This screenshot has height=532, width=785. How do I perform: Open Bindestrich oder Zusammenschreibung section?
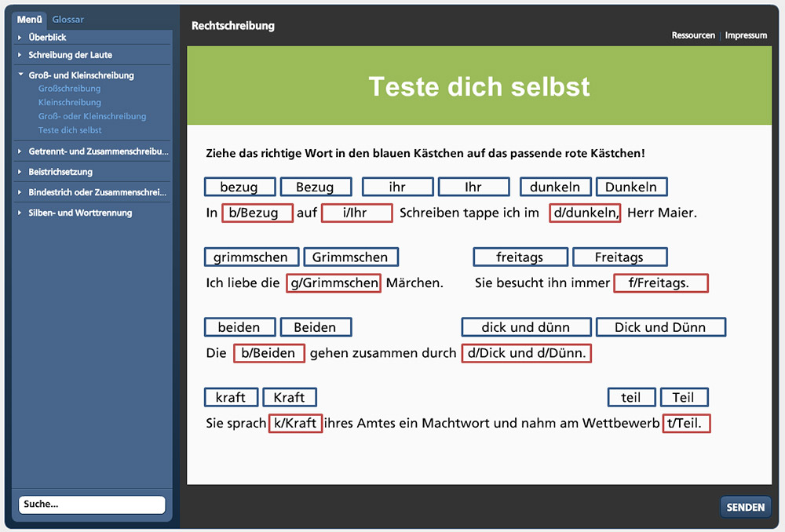click(97, 192)
